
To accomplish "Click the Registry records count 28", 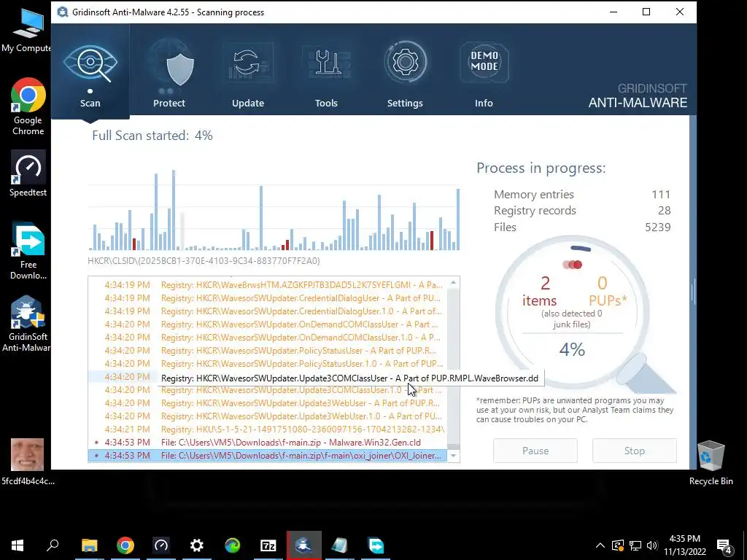I will point(664,211).
